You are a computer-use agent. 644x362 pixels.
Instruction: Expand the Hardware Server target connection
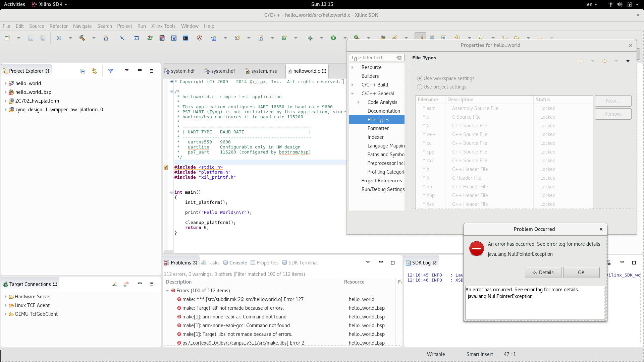[x=6, y=297]
